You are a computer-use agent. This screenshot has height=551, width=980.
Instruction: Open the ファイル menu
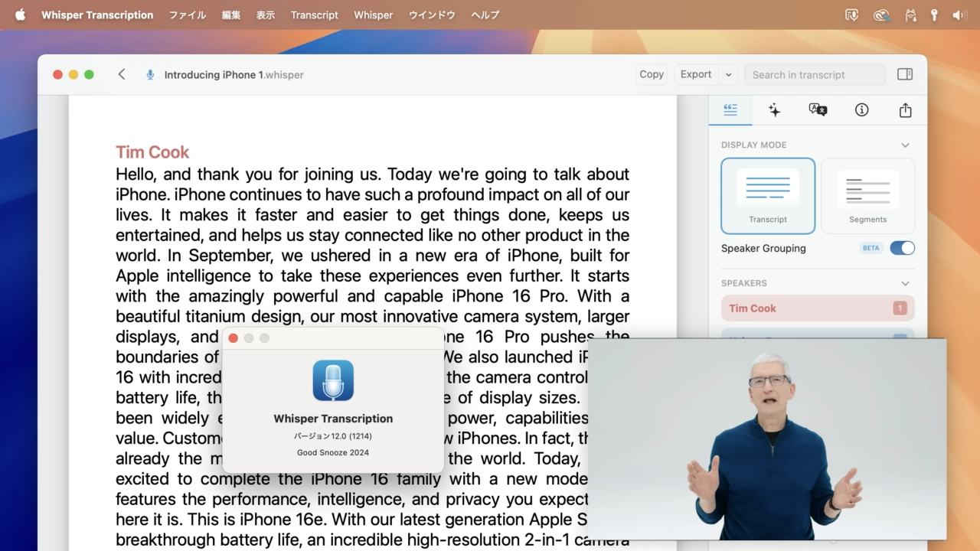coord(188,15)
